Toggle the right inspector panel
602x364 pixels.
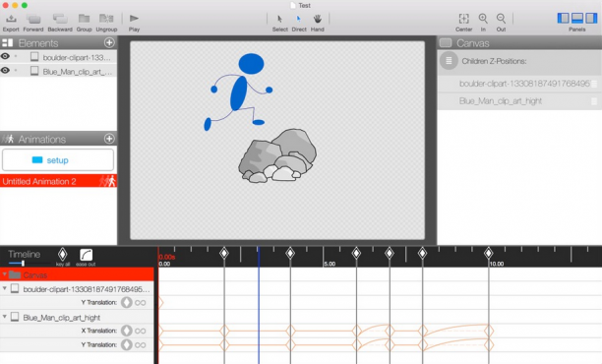pos(591,18)
